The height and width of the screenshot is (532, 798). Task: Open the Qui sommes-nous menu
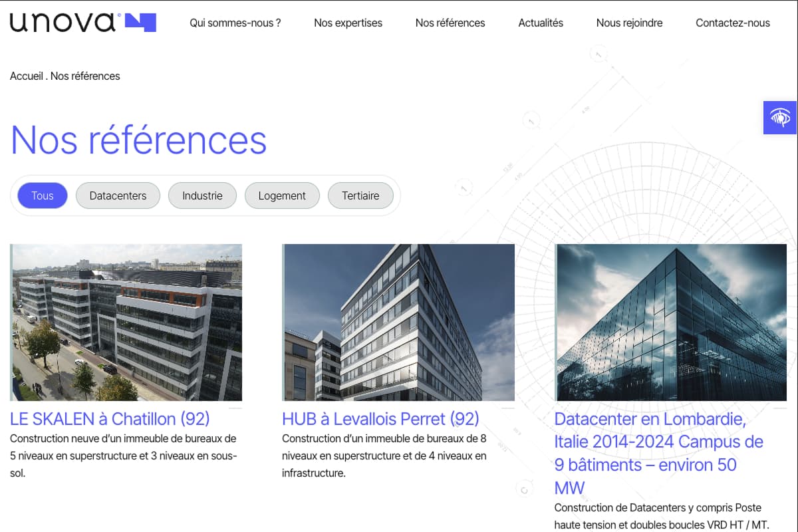(235, 23)
